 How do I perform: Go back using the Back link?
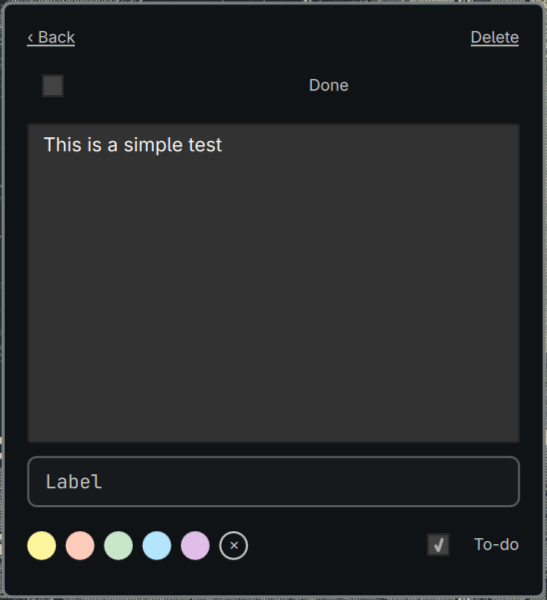coord(51,38)
